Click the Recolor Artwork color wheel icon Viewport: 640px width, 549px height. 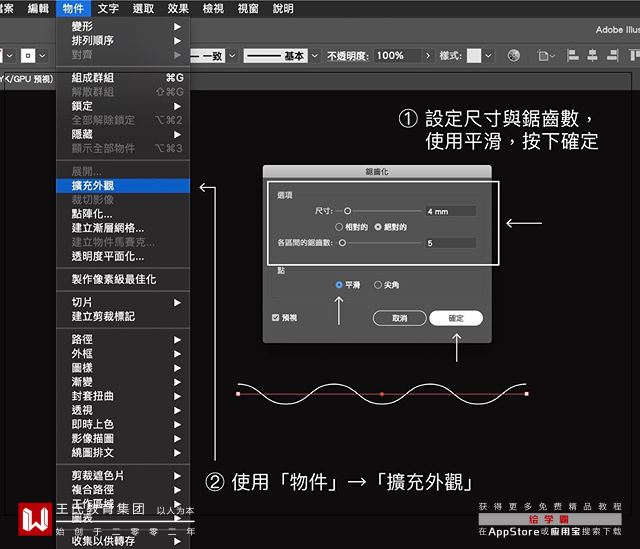point(513,56)
